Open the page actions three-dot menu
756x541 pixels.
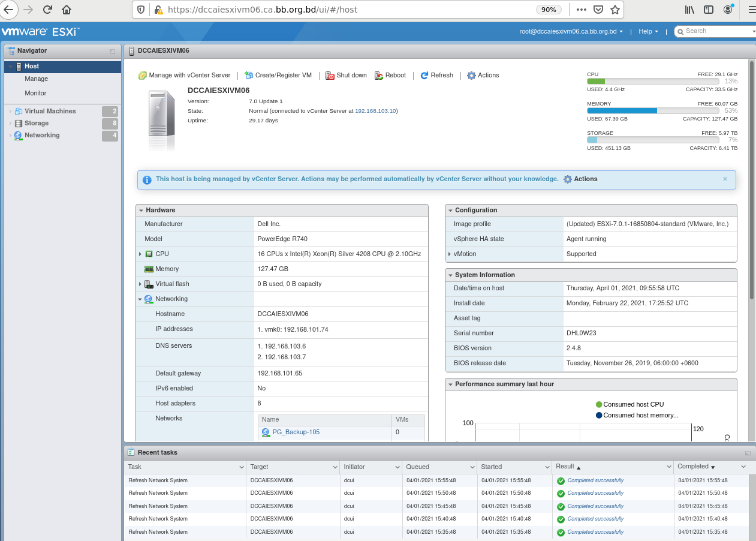click(x=581, y=10)
